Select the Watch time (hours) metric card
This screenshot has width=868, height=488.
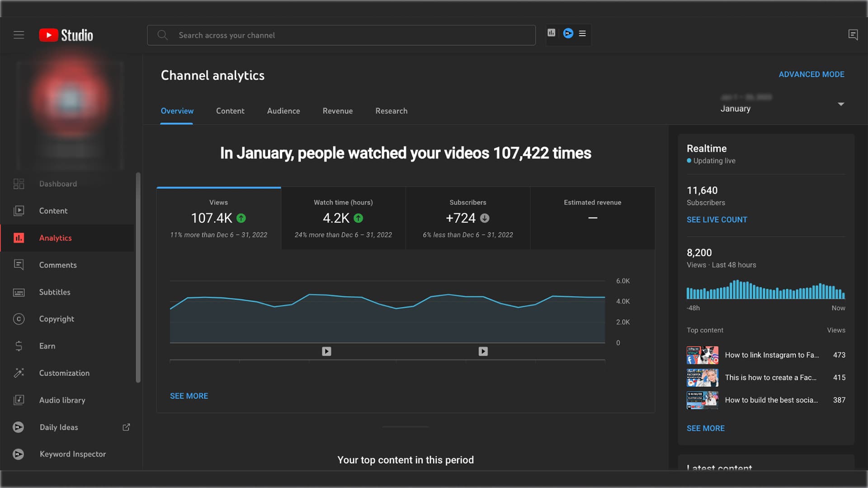coord(343,218)
